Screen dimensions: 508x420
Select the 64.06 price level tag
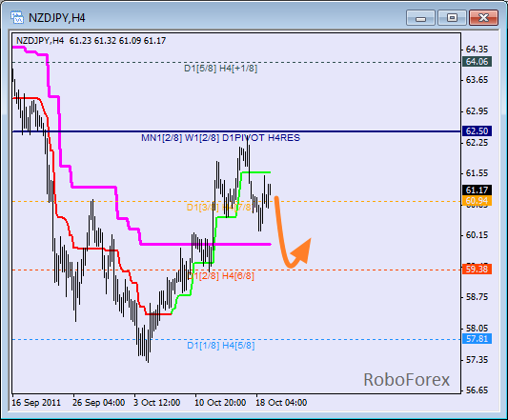[x=477, y=62]
